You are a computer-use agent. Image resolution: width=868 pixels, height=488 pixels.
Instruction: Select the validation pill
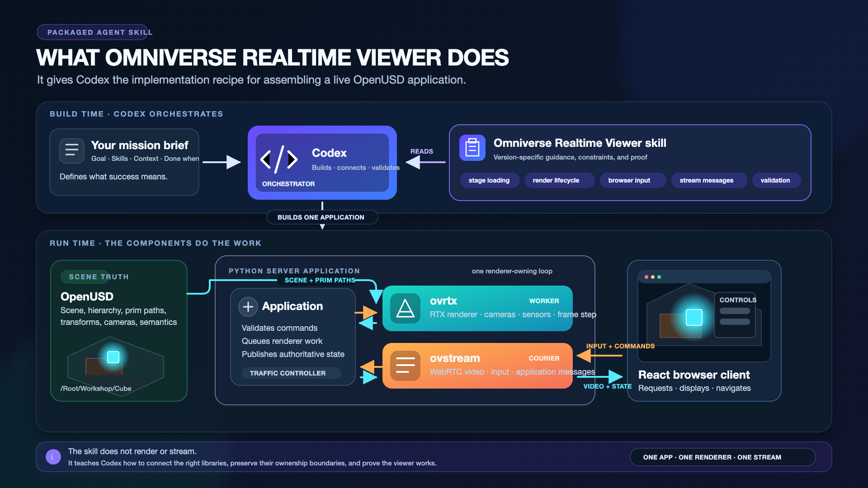(x=776, y=180)
